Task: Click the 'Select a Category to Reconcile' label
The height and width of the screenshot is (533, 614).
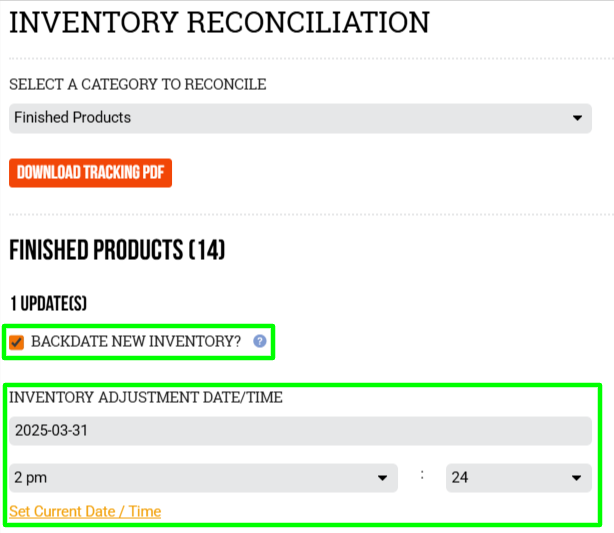Action: pos(138,85)
